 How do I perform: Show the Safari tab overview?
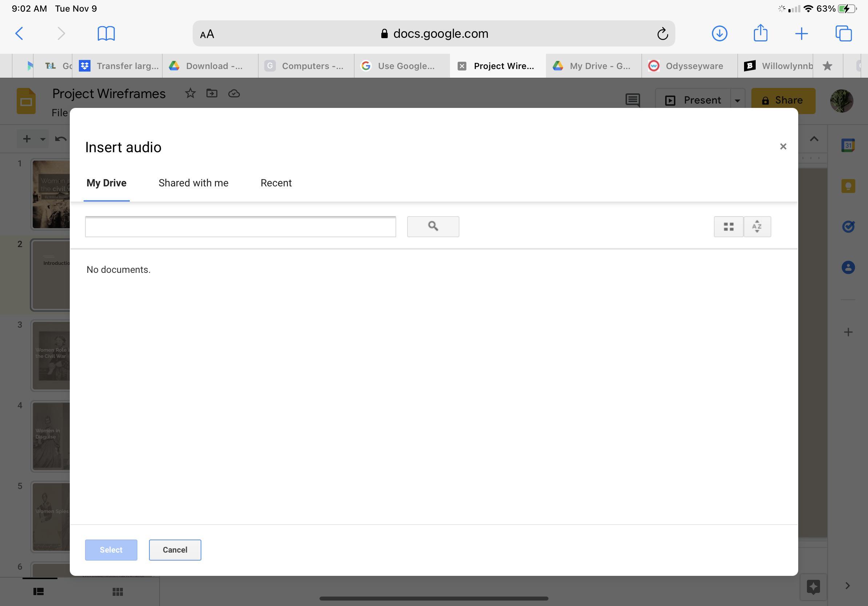tap(843, 34)
